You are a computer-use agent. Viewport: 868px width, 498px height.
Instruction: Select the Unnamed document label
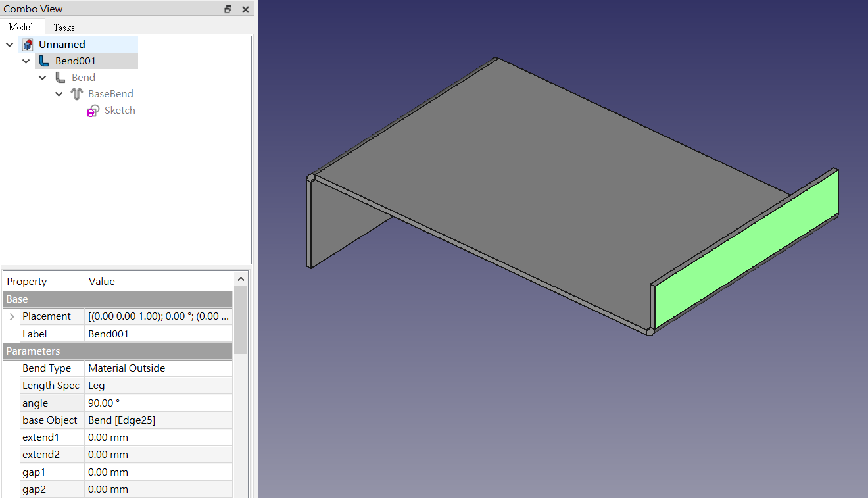(62, 45)
